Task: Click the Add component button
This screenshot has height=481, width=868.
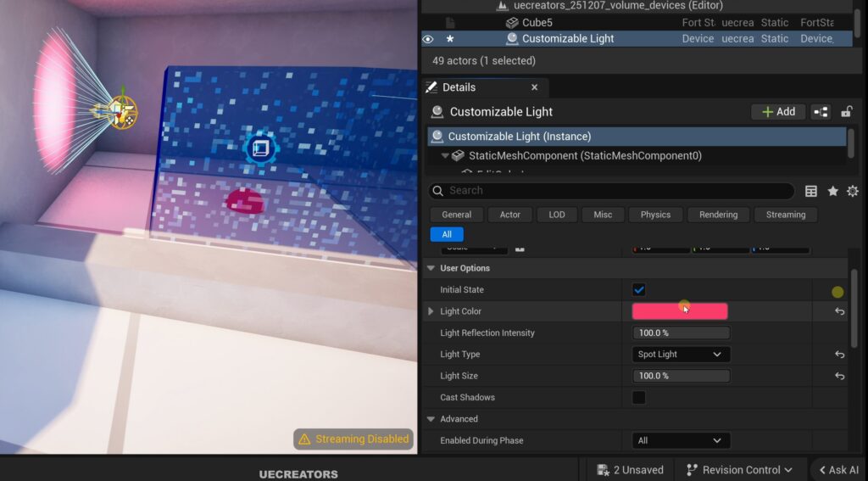Action: click(x=777, y=112)
